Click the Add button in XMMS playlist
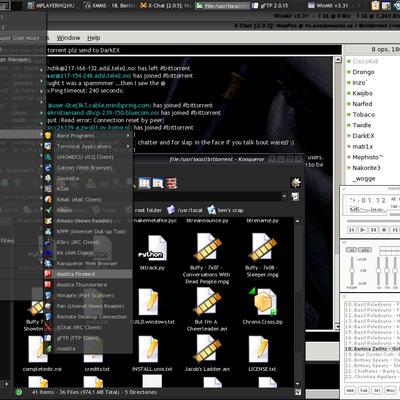The image size is (400, 400). [x=350, y=390]
